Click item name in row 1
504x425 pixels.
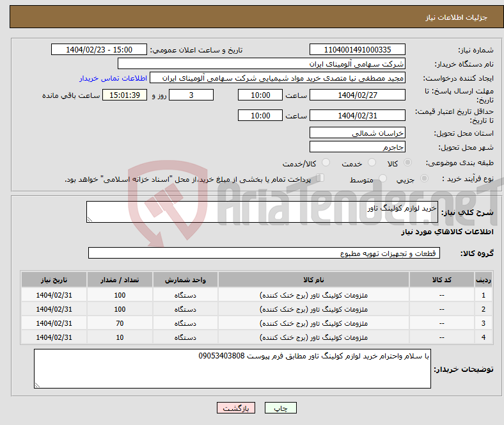(313, 295)
